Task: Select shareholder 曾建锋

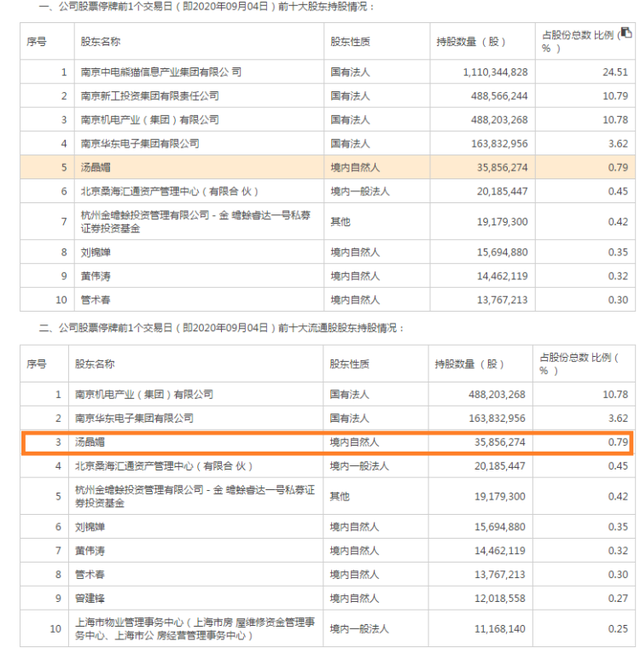Action: (x=90, y=599)
